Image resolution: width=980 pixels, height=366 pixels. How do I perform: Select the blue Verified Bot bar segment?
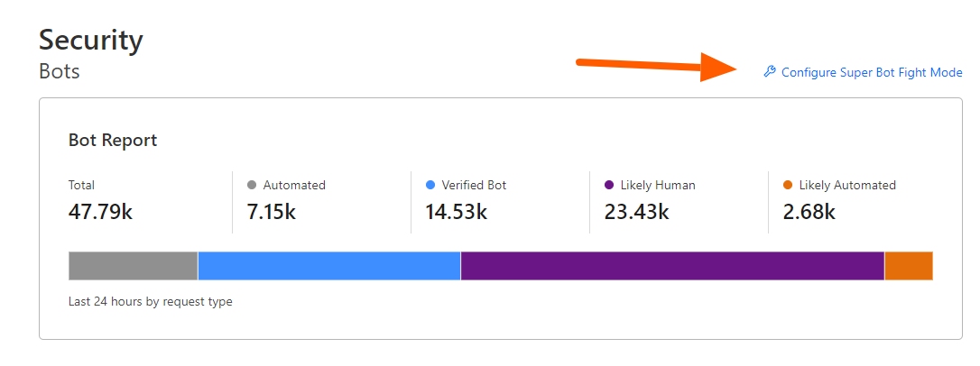(328, 266)
